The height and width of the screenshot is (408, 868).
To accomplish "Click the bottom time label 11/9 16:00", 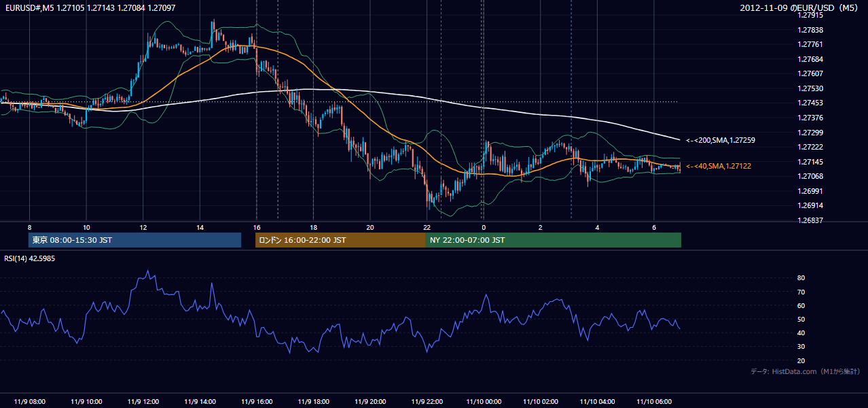I will [x=256, y=402].
